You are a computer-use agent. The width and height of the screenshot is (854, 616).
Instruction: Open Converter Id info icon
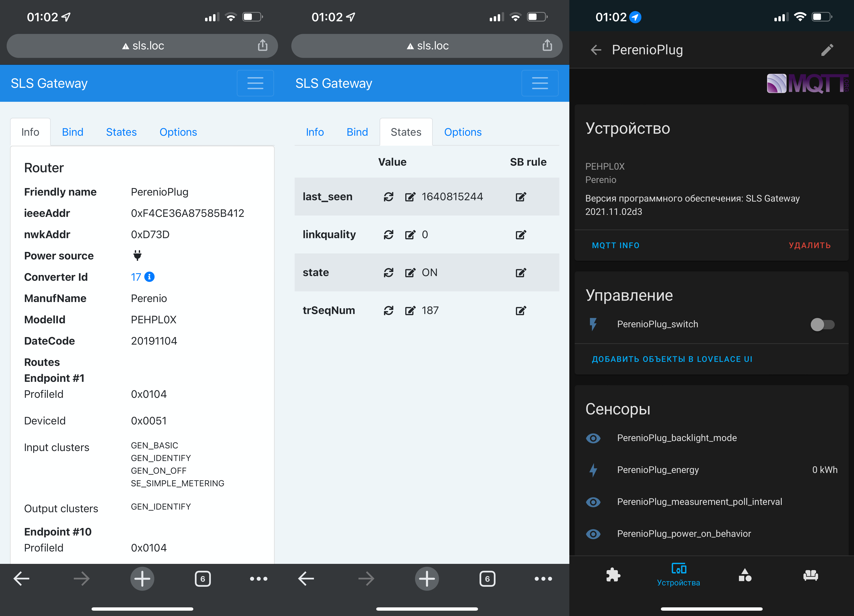tap(149, 277)
